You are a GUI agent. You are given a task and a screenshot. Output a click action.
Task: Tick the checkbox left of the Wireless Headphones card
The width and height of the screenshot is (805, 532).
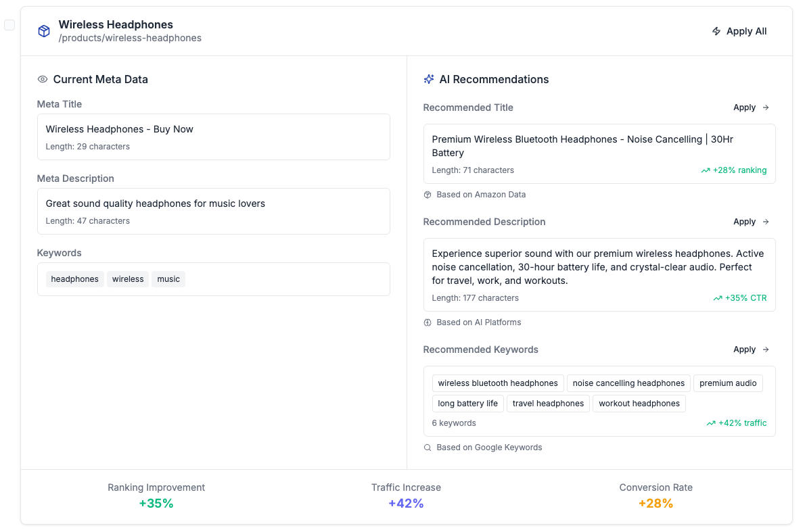(x=9, y=25)
